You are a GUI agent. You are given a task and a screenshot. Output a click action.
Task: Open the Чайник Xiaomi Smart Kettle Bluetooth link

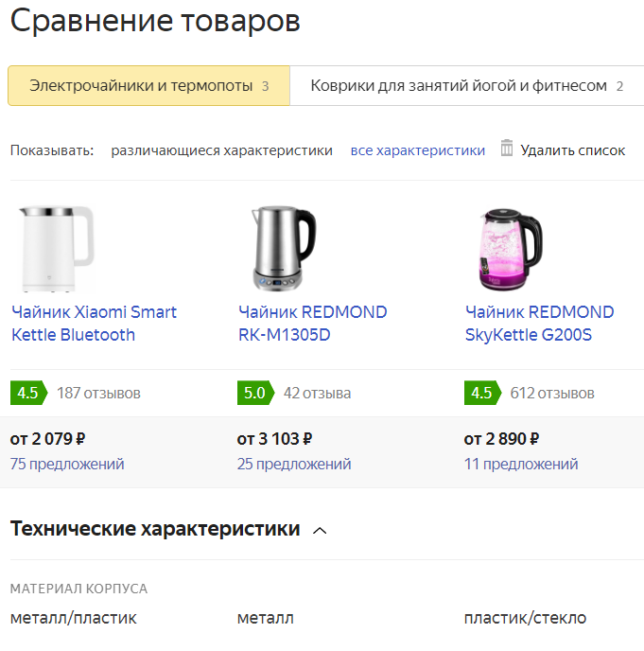[94, 324]
